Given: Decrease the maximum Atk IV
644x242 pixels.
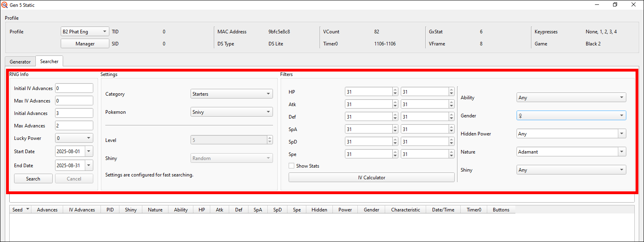Looking at the screenshot, I should [x=451, y=107].
